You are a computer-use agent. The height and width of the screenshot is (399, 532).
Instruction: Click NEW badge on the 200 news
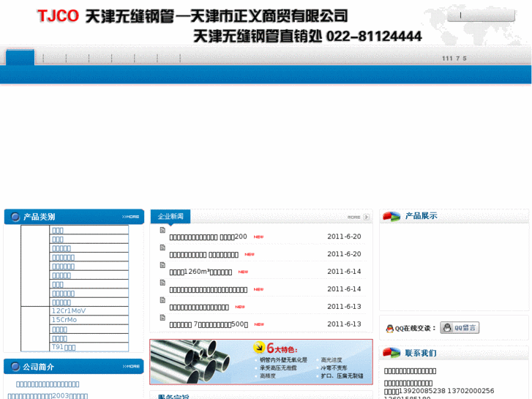(258, 237)
